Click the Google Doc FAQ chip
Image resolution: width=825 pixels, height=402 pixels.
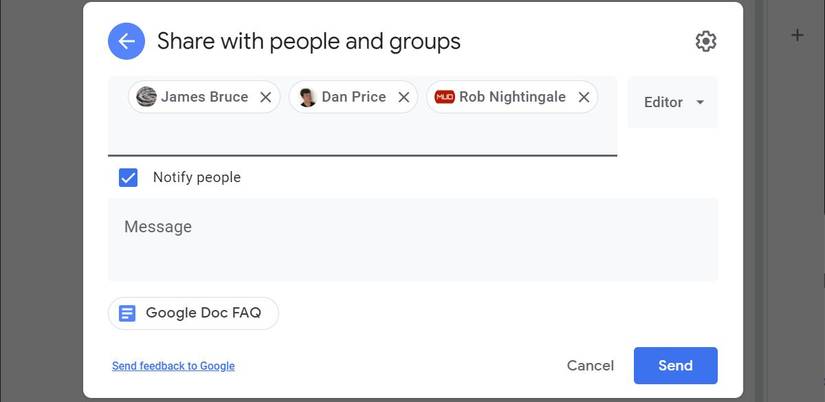pyautogui.click(x=203, y=313)
